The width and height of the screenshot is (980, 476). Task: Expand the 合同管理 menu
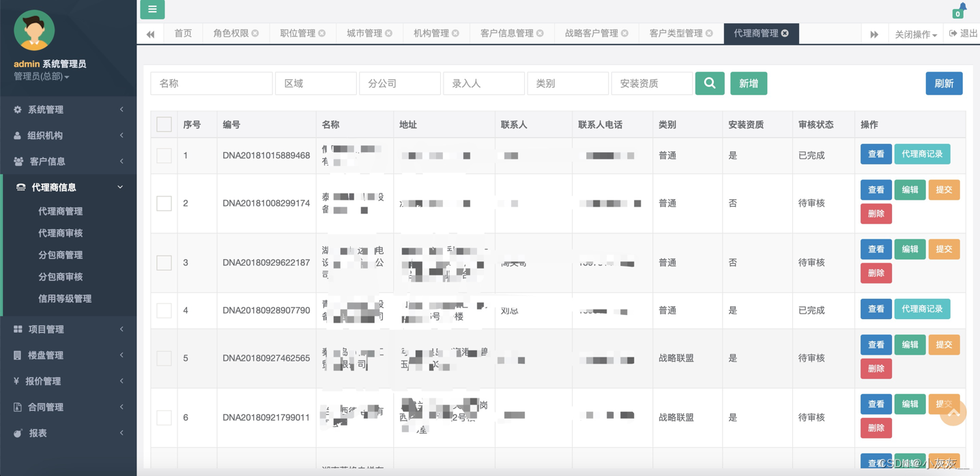[68, 406]
